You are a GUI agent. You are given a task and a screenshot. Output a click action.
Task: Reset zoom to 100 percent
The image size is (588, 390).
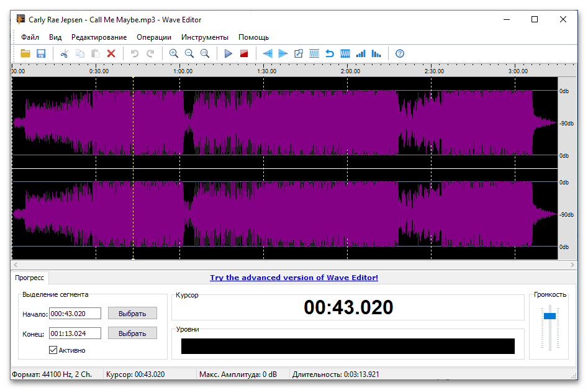(x=205, y=53)
